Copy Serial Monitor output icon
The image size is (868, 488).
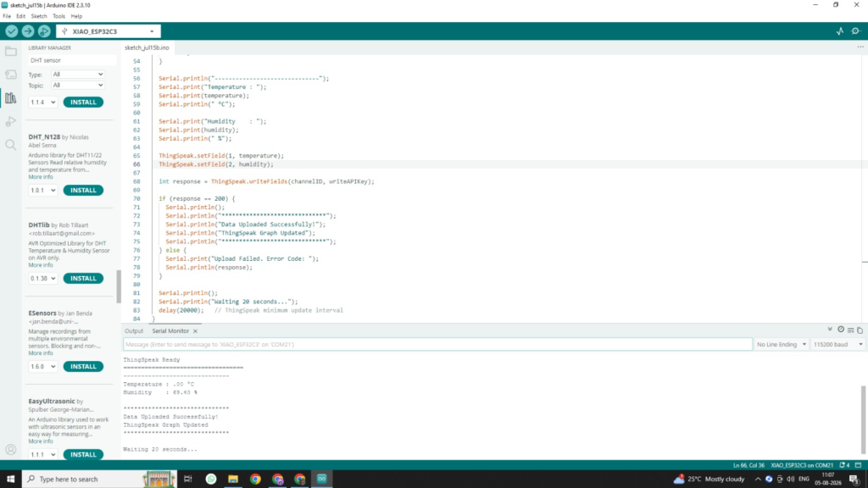pos(860,330)
